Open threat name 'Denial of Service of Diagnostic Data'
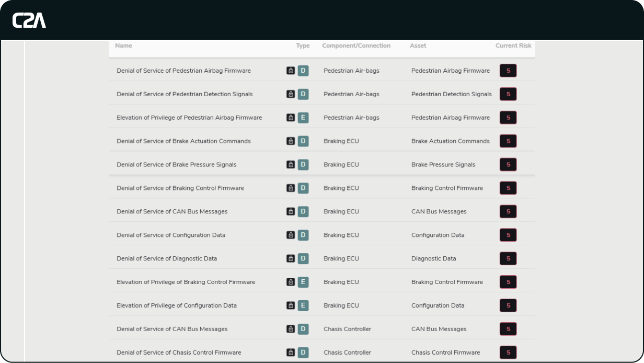This screenshot has height=363, width=644. click(167, 258)
